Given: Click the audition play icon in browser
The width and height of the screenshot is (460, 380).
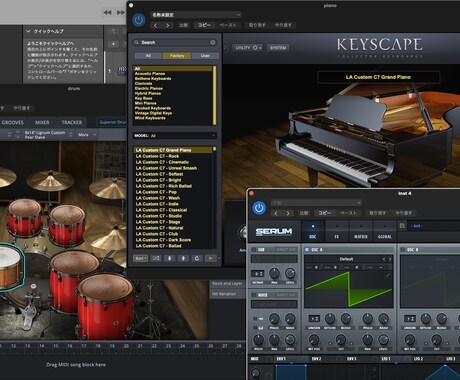Looking at the screenshot, I should coord(210,258).
